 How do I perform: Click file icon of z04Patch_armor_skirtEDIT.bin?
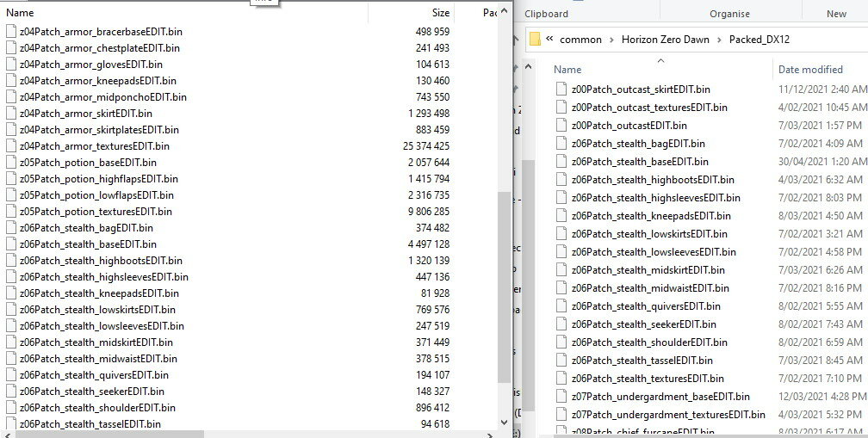coord(11,114)
